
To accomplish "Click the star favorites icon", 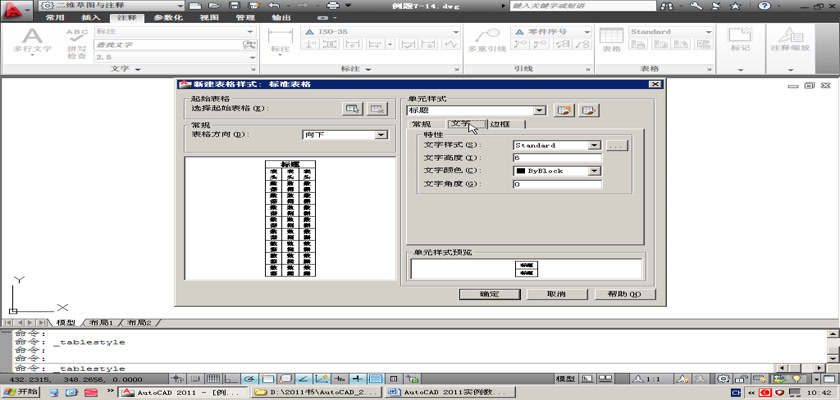I will point(736,6).
